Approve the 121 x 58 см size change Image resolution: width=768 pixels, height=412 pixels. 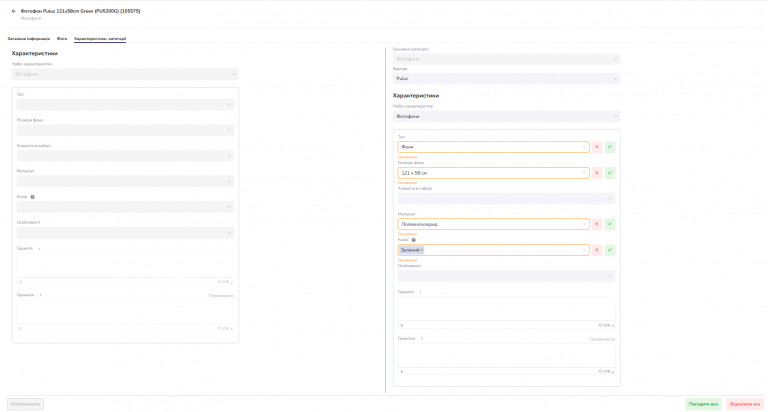tap(610, 173)
